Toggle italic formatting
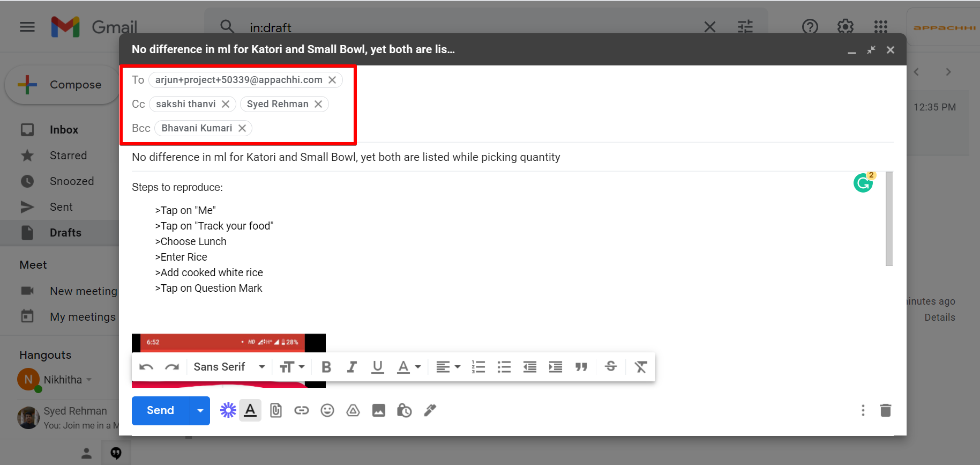Viewport: 980px width, 465px height. (x=351, y=367)
